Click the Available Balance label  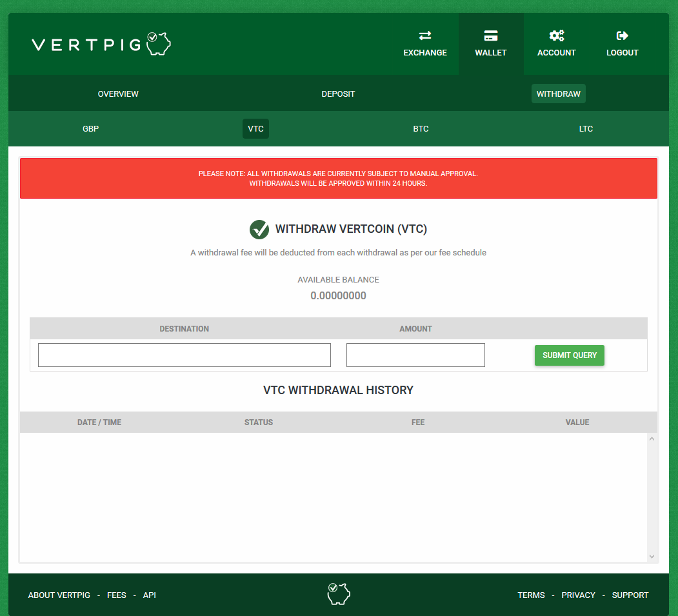click(338, 280)
